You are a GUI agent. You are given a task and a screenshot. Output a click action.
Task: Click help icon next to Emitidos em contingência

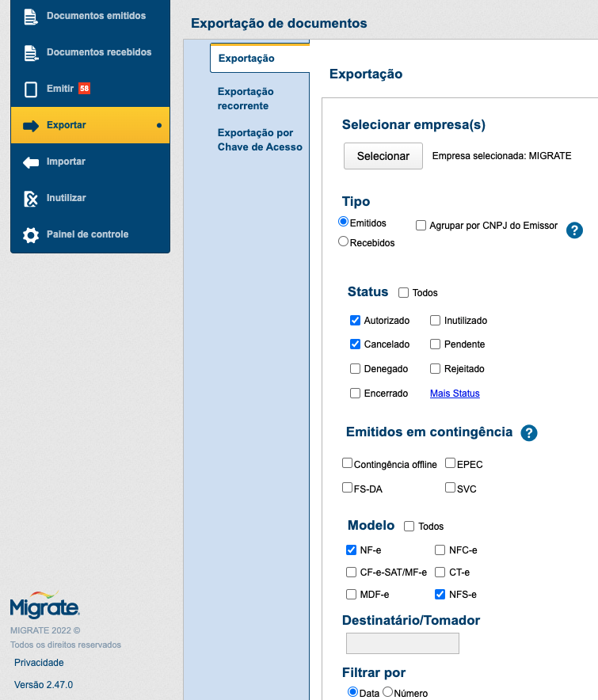[x=529, y=433]
